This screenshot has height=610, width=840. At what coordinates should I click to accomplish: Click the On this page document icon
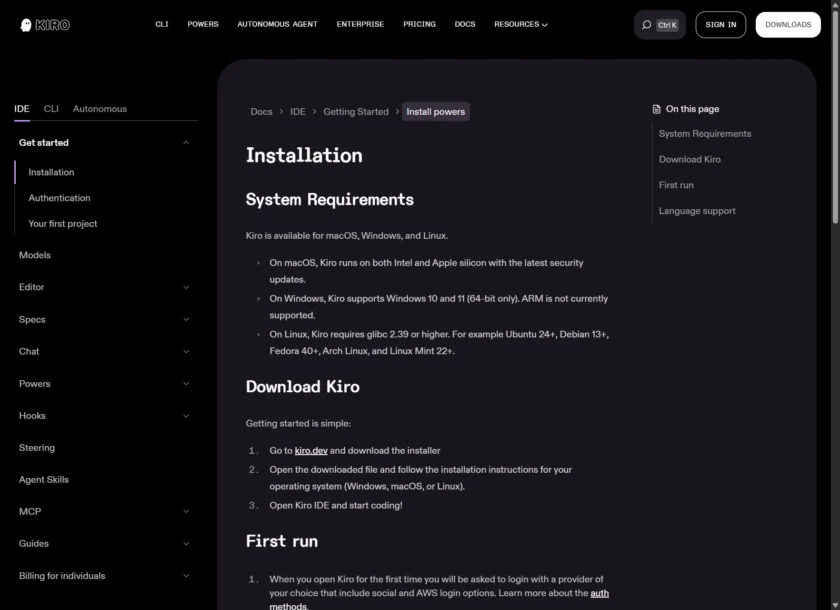[x=656, y=109]
